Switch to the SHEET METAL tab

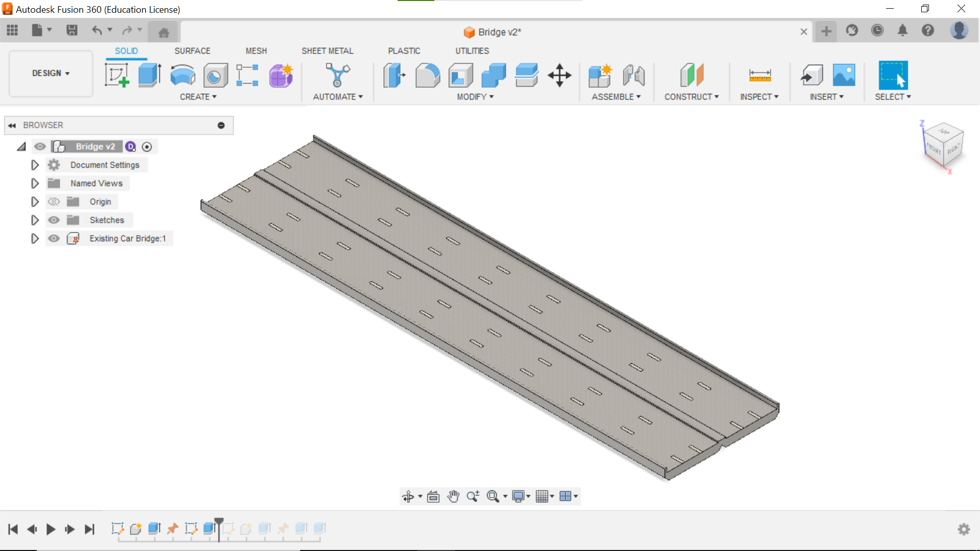(x=327, y=51)
